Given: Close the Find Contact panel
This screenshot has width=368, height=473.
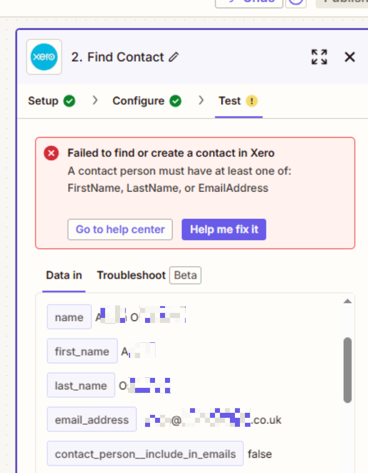Looking at the screenshot, I should [x=350, y=57].
